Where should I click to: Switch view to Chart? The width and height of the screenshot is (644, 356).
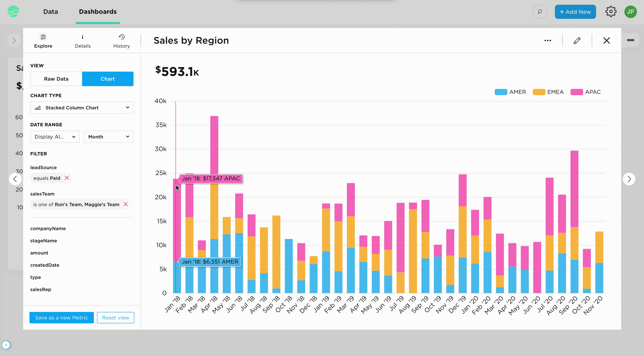108,79
